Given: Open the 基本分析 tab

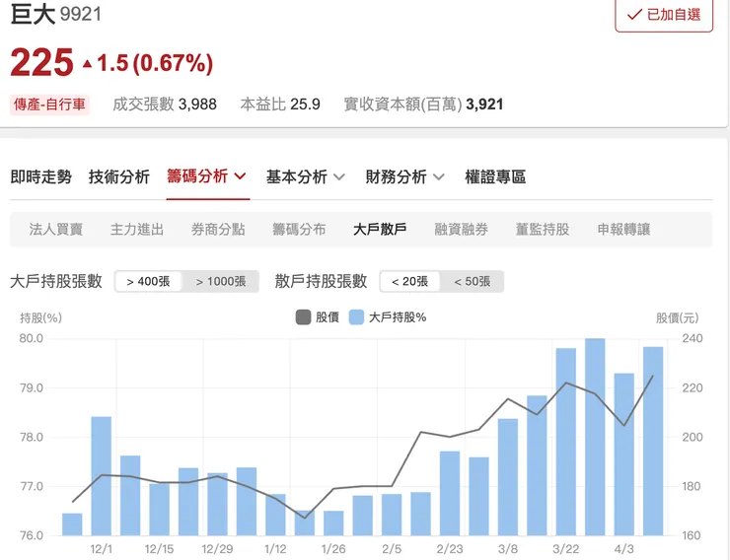Looking at the screenshot, I should pyautogui.click(x=297, y=176).
